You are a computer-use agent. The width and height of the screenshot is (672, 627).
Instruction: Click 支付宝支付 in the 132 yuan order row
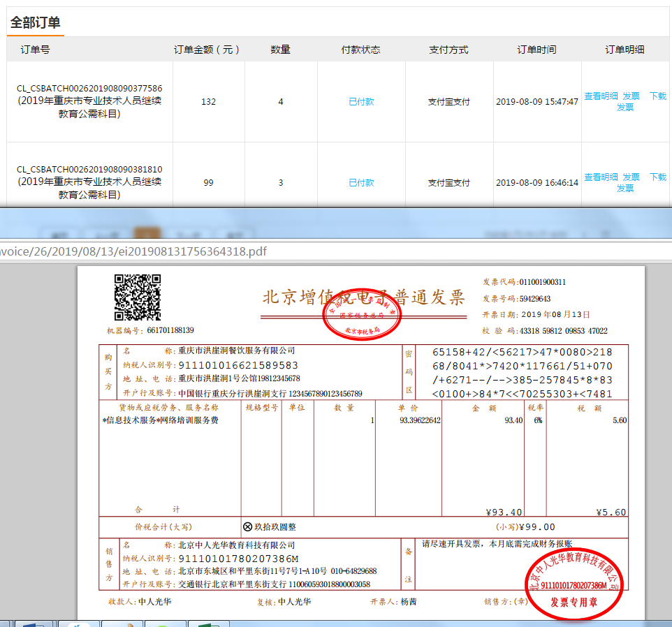point(448,101)
